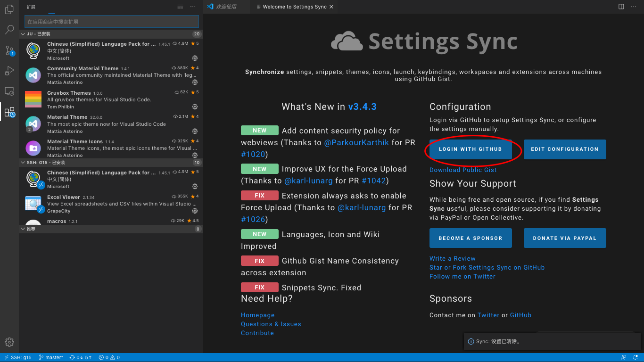The height and width of the screenshot is (362, 644).
Task: Open the Explorer view in activity bar
Action: 9,9
